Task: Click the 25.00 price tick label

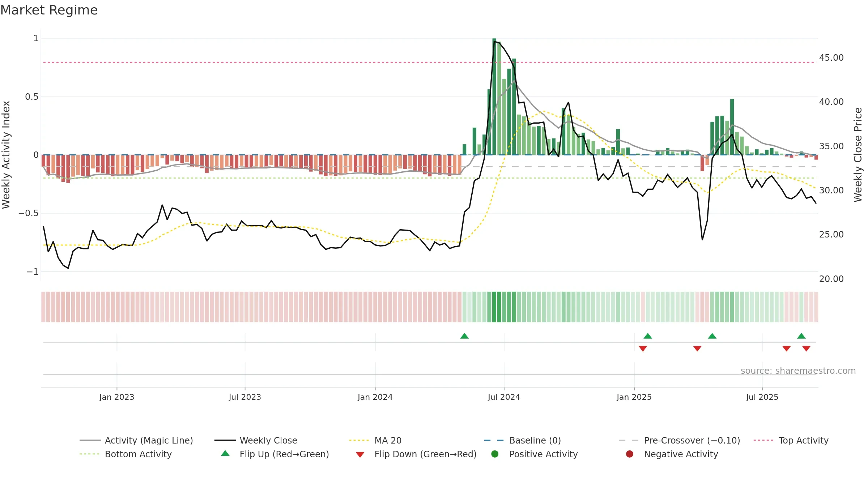Action: pyautogui.click(x=831, y=235)
